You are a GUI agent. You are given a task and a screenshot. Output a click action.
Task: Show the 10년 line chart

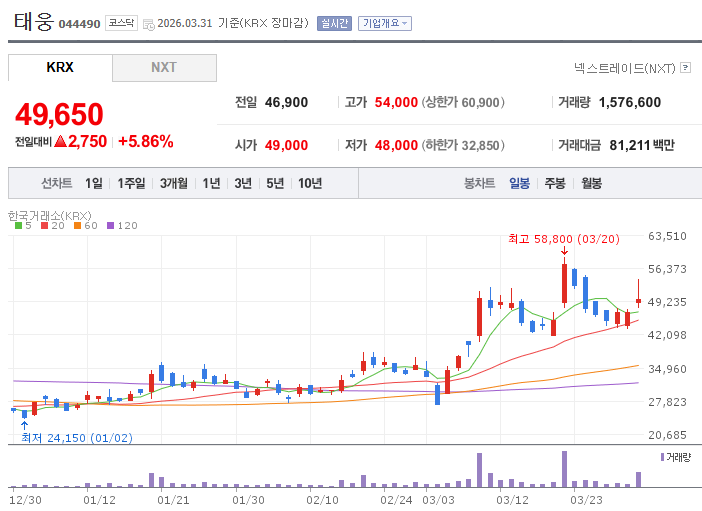pos(310,183)
